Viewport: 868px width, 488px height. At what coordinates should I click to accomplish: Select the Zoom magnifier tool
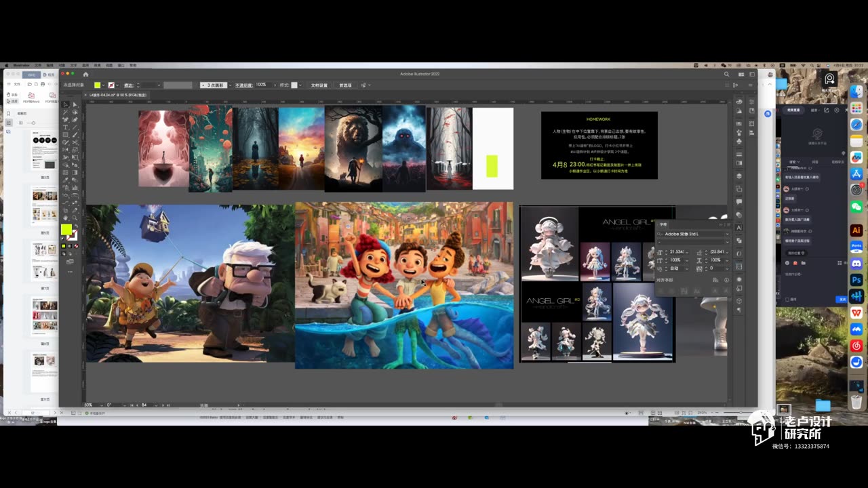(74, 218)
